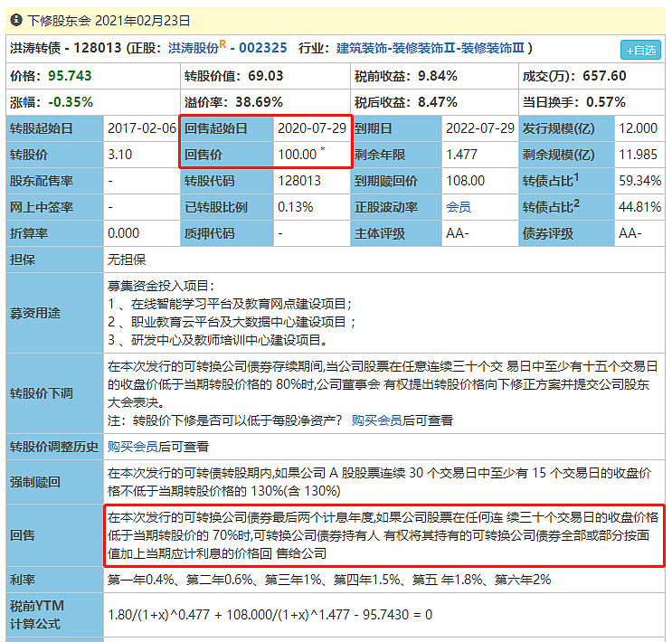Click the 强制赎回 row label
The width and height of the screenshot is (672, 642).
[34, 482]
